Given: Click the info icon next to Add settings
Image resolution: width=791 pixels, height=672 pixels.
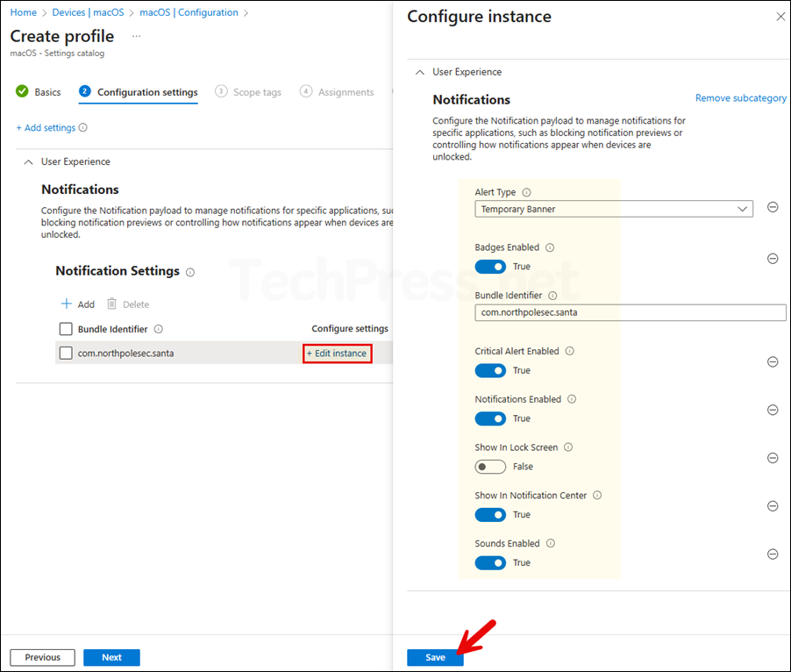Looking at the screenshot, I should point(83,127).
